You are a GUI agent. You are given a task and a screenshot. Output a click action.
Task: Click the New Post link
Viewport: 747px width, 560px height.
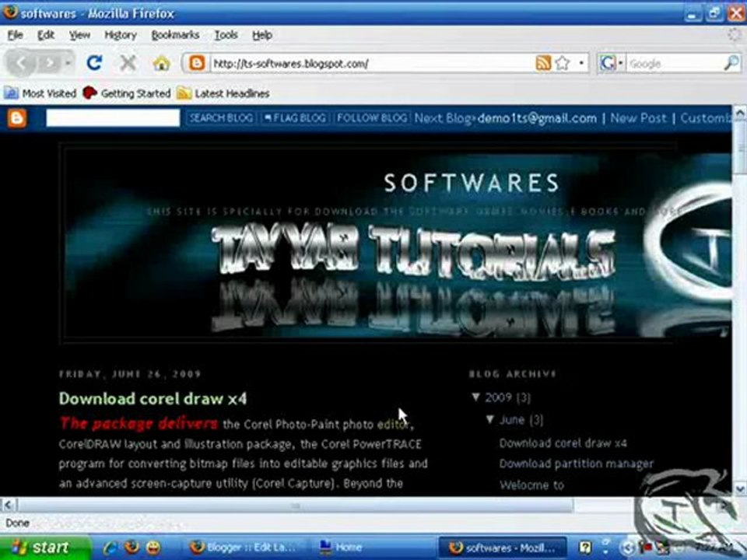pyautogui.click(x=638, y=118)
